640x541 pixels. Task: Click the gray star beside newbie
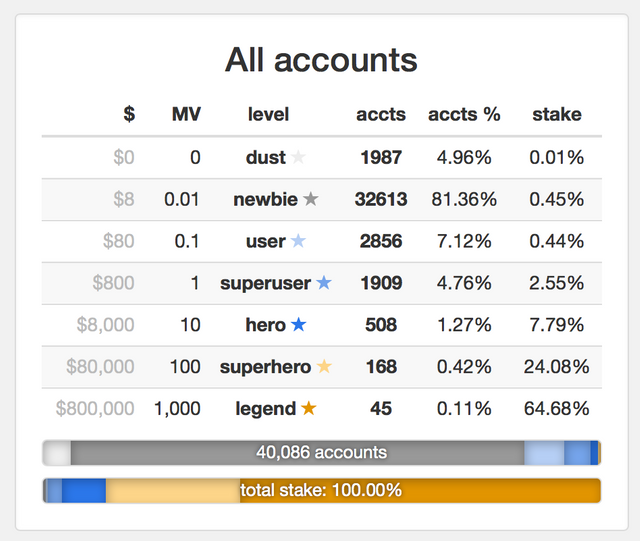pos(311,199)
